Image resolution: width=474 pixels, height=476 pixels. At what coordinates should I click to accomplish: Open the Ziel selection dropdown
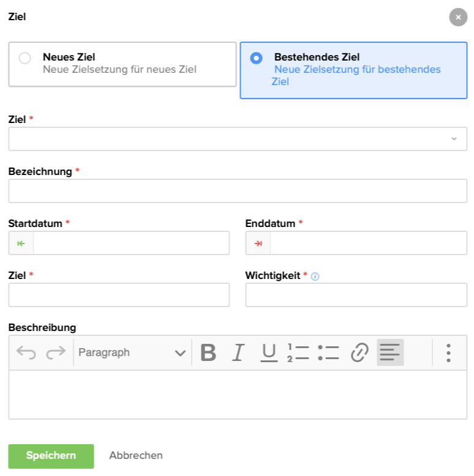[238, 139]
